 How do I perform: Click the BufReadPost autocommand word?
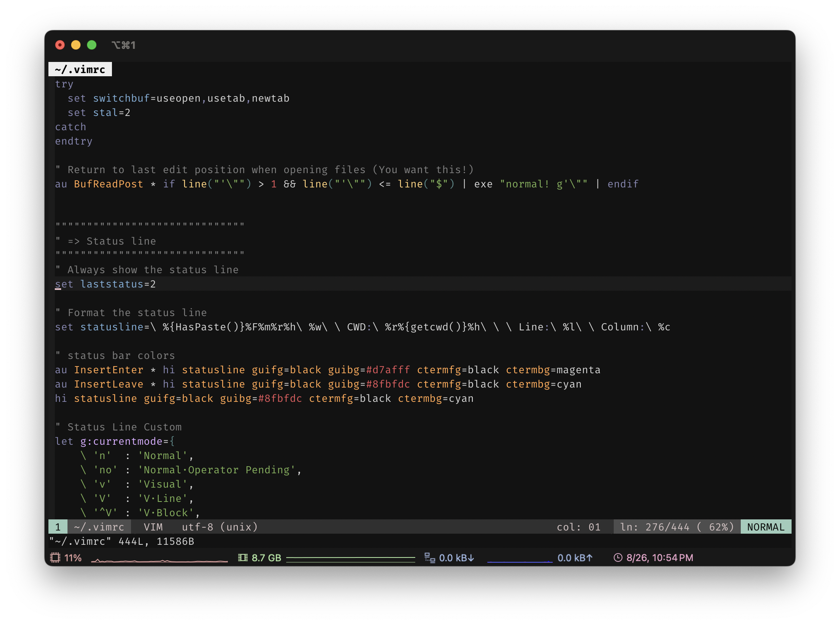click(x=109, y=184)
